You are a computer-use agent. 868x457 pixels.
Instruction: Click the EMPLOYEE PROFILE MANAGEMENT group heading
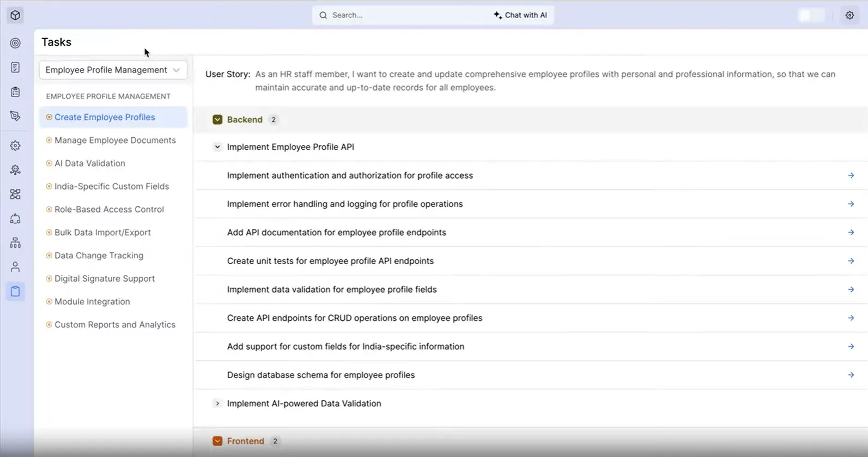[108, 96]
